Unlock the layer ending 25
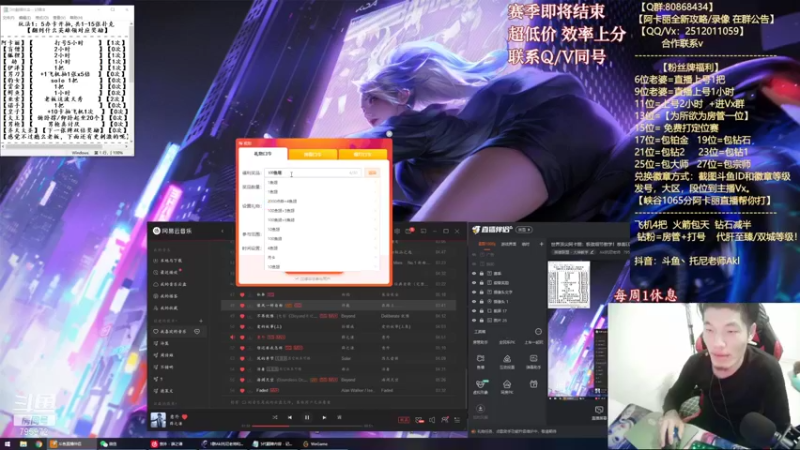The width and height of the screenshot is (800, 450). coord(481,320)
